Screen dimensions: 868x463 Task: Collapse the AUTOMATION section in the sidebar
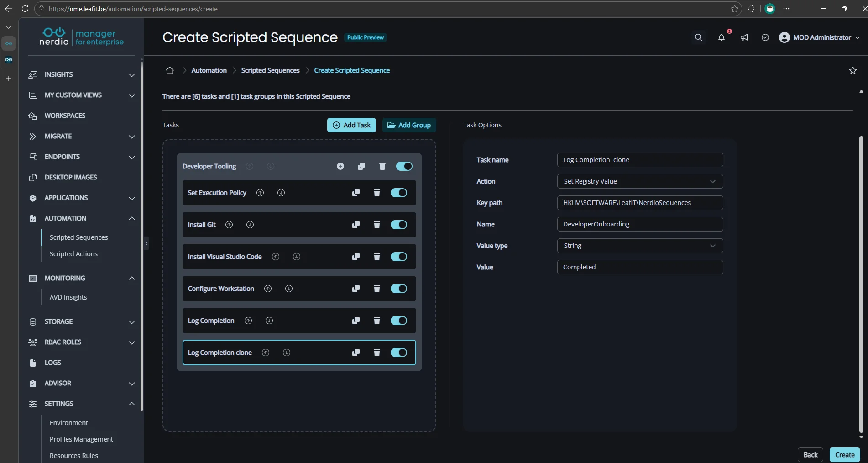tap(132, 218)
